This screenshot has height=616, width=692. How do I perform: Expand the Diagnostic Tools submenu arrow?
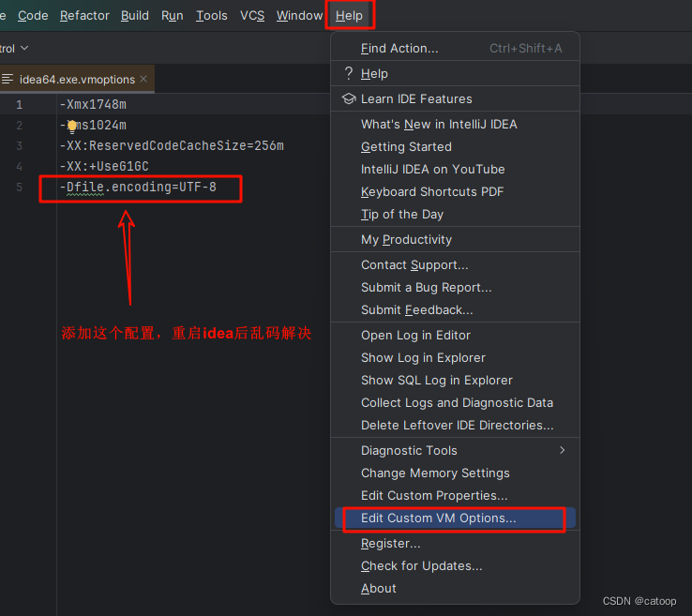pyautogui.click(x=562, y=450)
